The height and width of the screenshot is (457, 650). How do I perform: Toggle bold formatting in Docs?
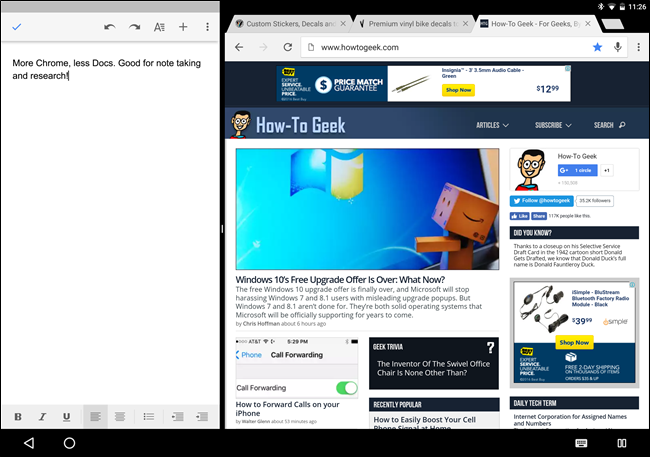click(18, 416)
